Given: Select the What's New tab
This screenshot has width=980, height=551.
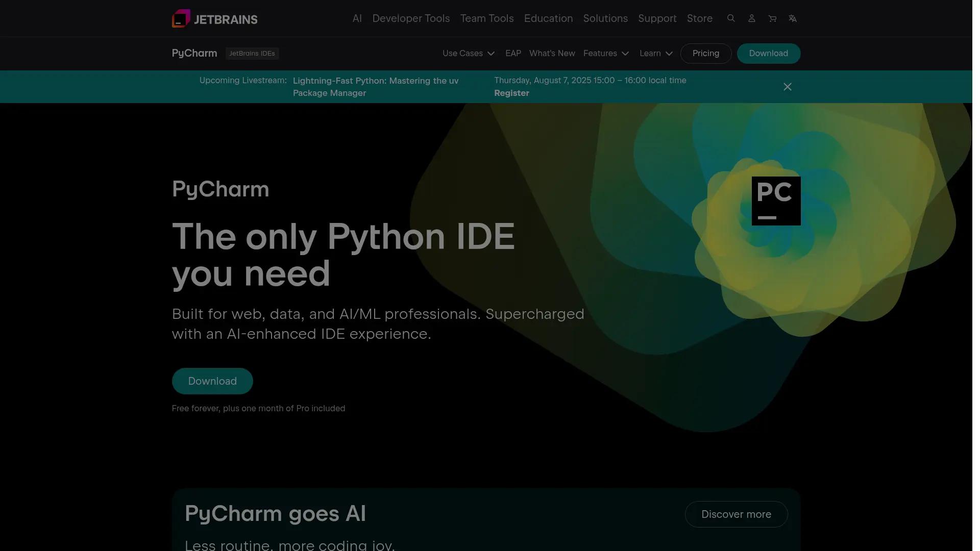Looking at the screenshot, I should (x=552, y=53).
